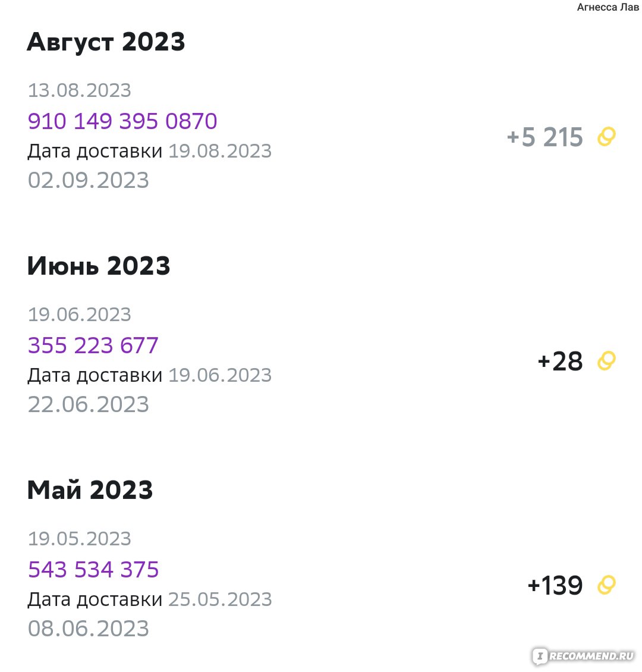
Task: Click the coin icon beside +28
Action: [606, 361]
